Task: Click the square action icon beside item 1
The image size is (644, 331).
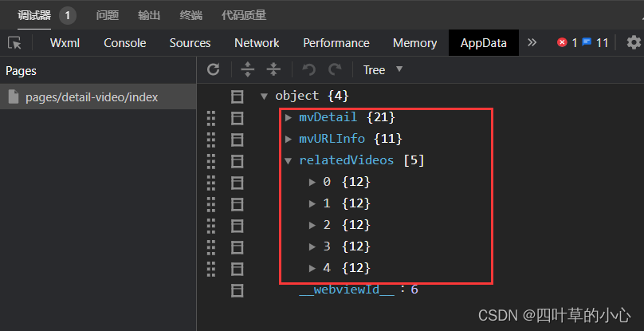Action: (237, 204)
